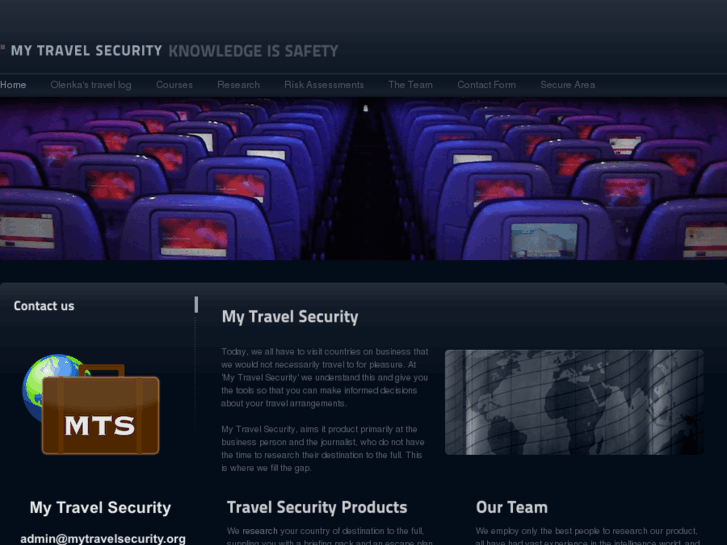
Task: Click the admin@mytravelsecurity.org email link
Action: tap(103, 539)
